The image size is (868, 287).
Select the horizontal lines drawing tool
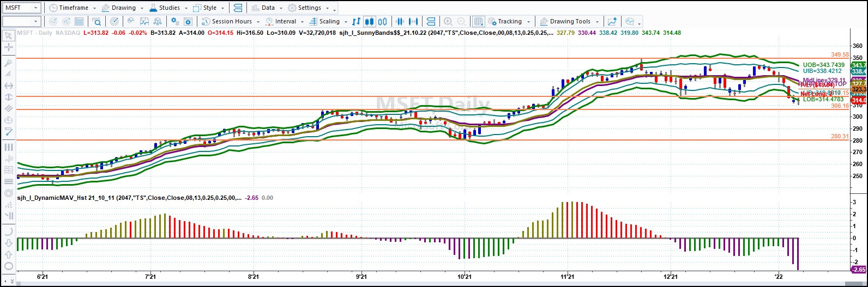click(x=9, y=181)
